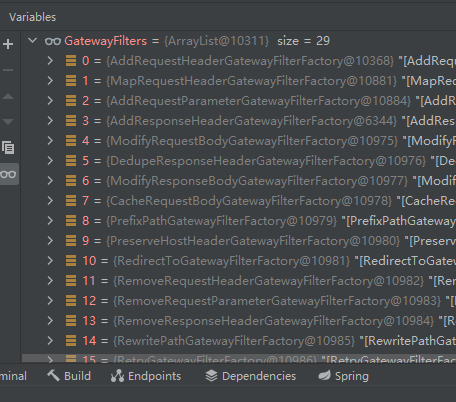Expand element 10 RedirectToGatewayFilterFactory
The width and height of the screenshot is (456, 402).
50,261
